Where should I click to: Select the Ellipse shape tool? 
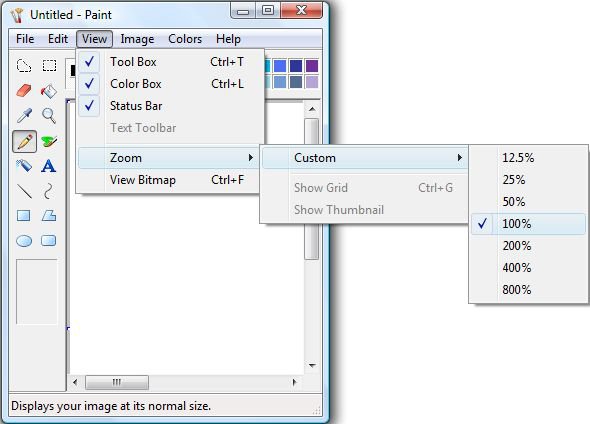[24, 240]
